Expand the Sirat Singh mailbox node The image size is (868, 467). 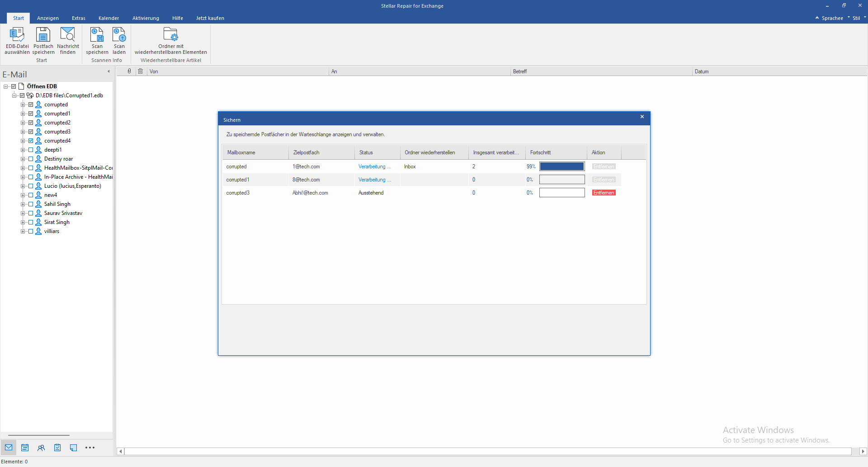click(x=23, y=222)
